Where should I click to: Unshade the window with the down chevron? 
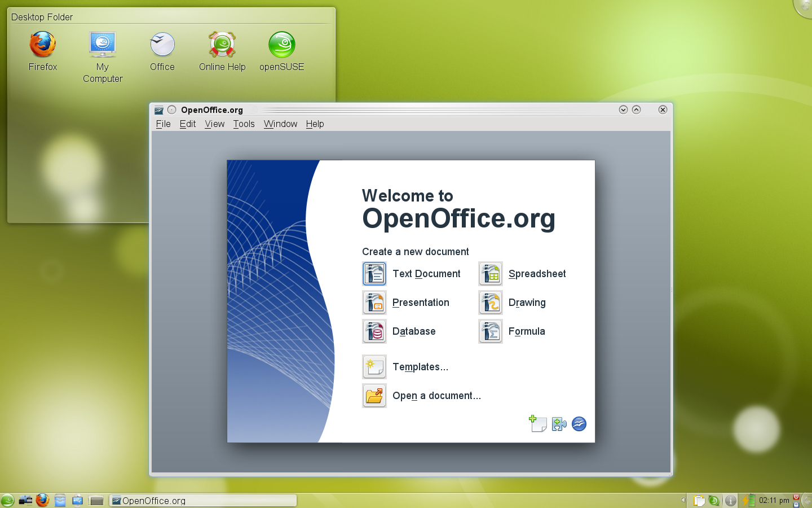pos(623,110)
